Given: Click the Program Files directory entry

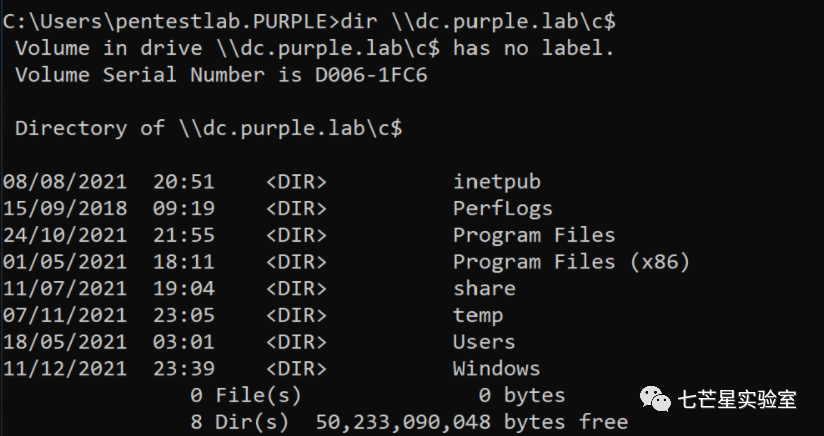Looking at the screenshot, I should click(x=534, y=235).
